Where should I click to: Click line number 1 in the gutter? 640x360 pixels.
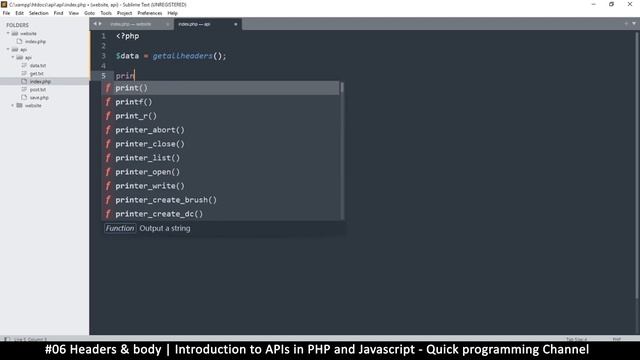pyautogui.click(x=103, y=36)
